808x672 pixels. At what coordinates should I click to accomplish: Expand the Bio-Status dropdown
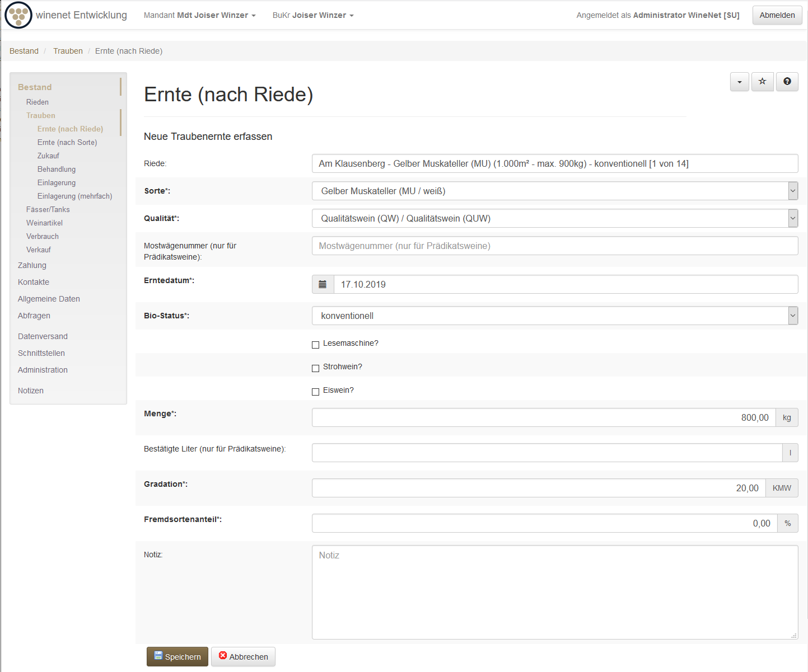554,316
